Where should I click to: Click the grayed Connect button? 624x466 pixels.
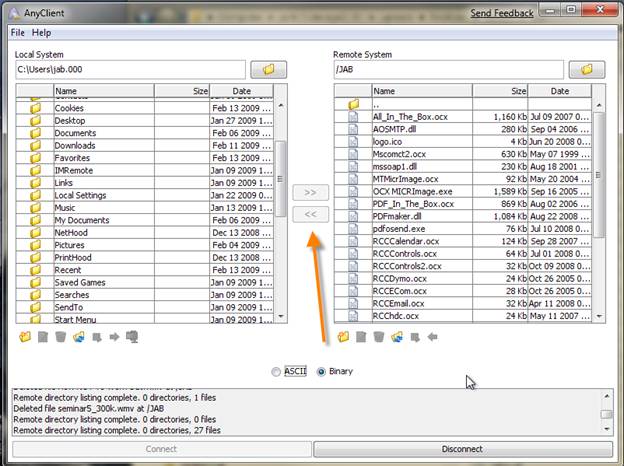(x=161, y=449)
